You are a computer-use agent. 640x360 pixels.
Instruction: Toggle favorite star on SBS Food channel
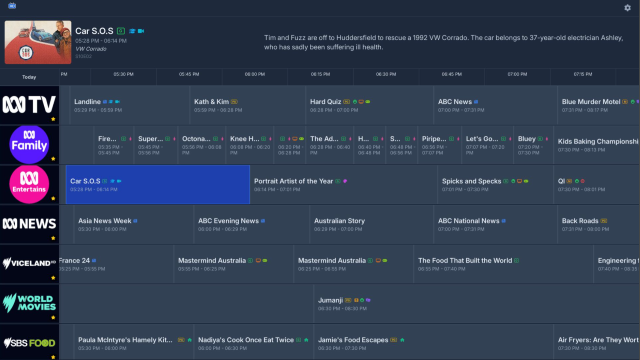point(53,357)
